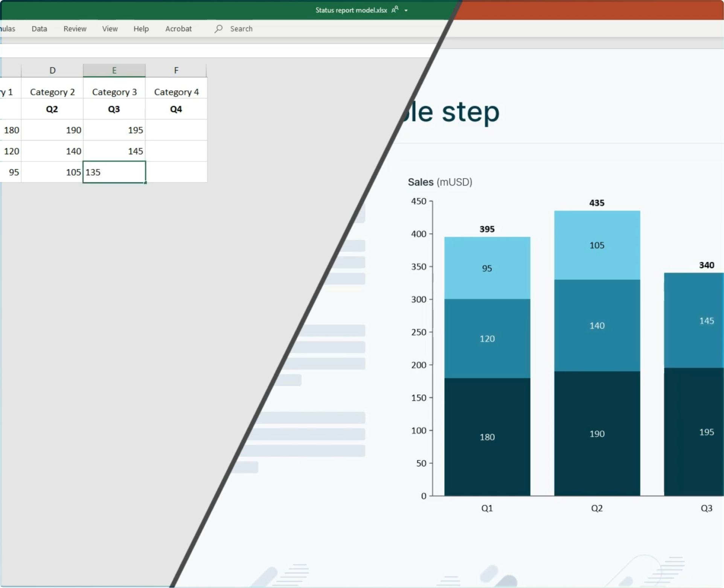This screenshot has height=588, width=724.
Task: Select the Q3 axis label in the chart
Action: (706, 508)
